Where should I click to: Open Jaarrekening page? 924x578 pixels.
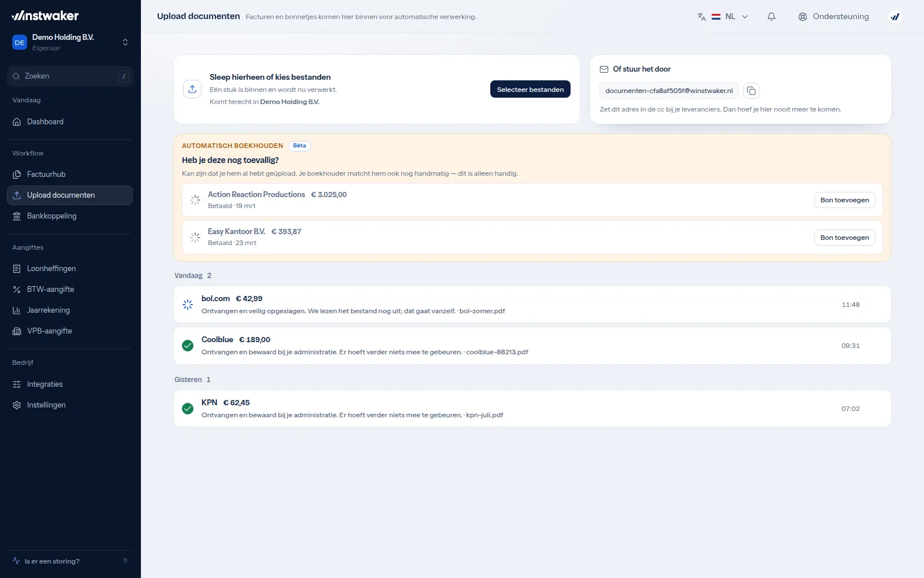[70, 310]
